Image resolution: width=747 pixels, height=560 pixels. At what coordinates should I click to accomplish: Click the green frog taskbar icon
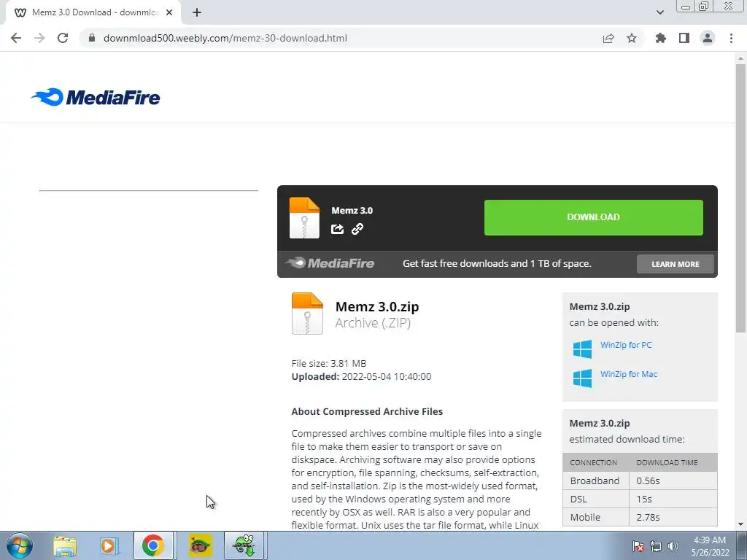244,545
